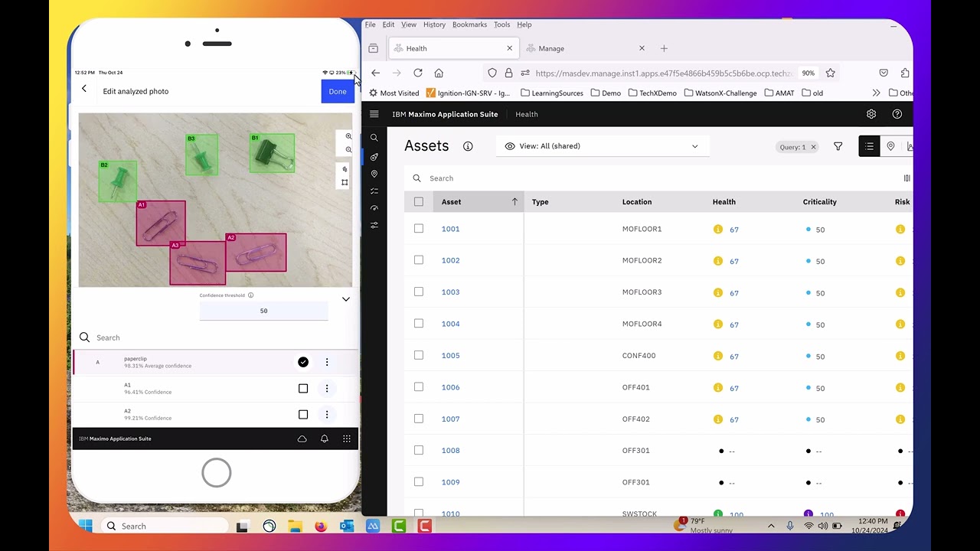Open the Firefox History menu

[x=434, y=24]
